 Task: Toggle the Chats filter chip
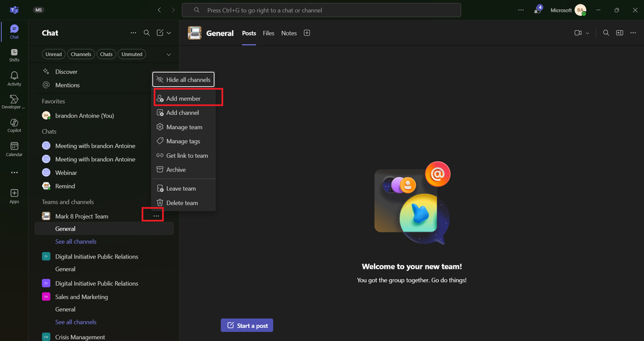pos(106,54)
